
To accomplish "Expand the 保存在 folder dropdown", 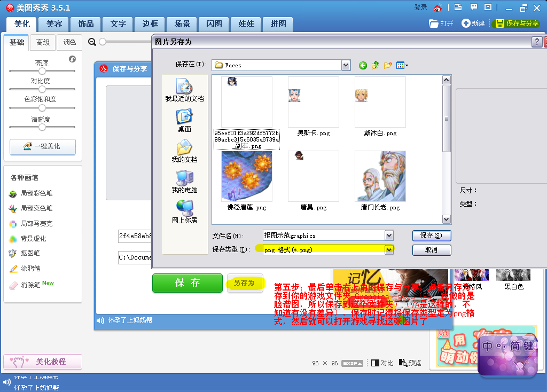I will tap(346, 65).
